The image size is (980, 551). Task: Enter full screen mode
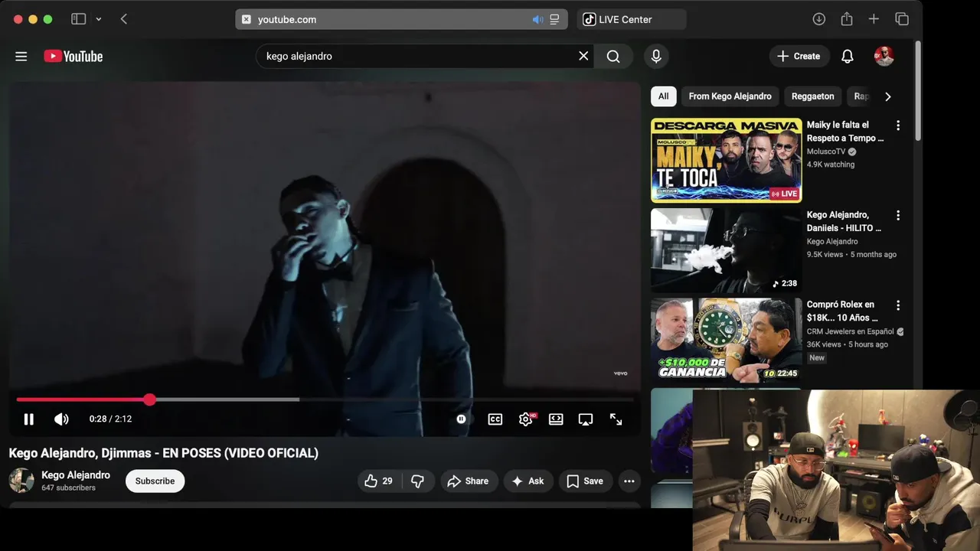pyautogui.click(x=616, y=419)
